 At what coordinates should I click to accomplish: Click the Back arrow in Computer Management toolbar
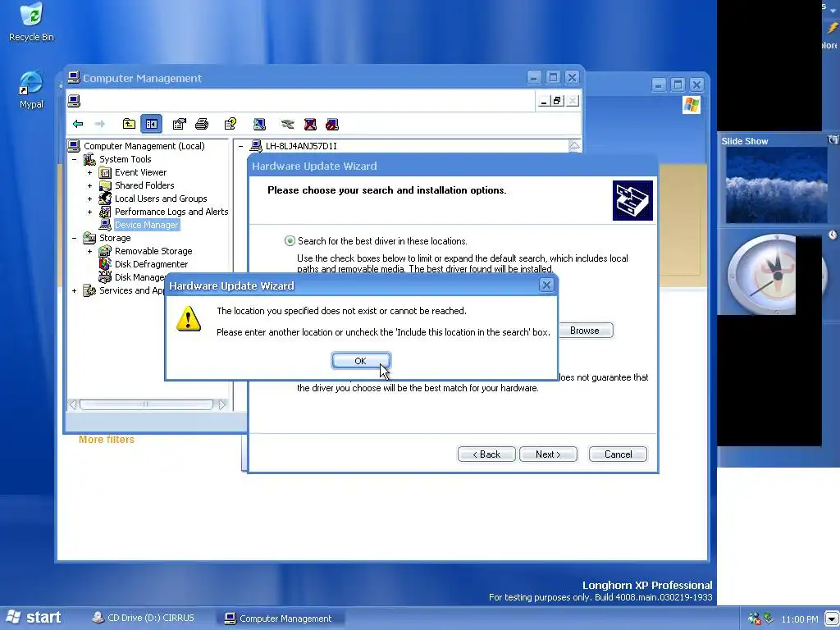78,125
